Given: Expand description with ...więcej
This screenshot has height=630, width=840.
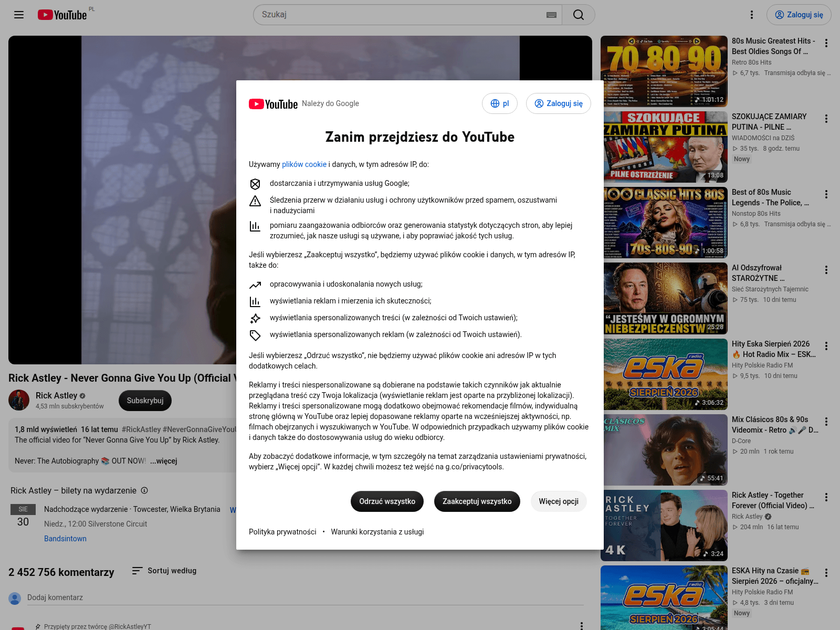Looking at the screenshot, I should click(x=164, y=461).
